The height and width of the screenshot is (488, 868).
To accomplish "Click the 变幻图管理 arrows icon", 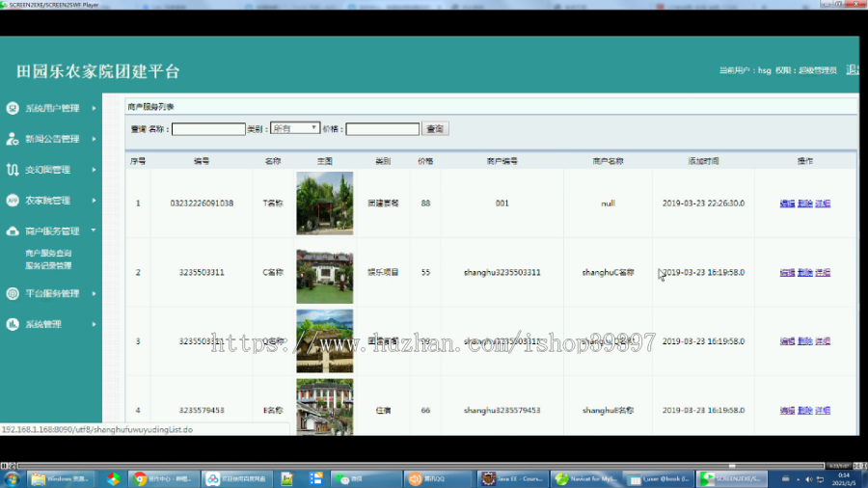I will pos(13,170).
